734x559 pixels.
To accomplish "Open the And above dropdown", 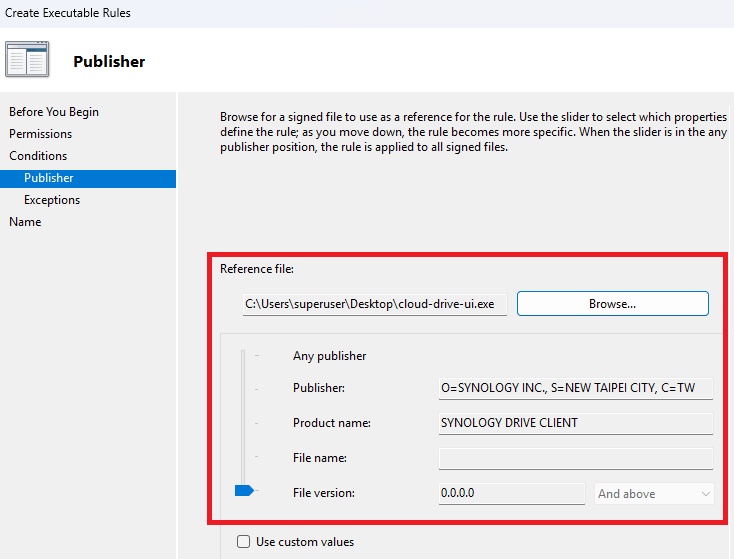I will pyautogui.click(x=654, y=493).
